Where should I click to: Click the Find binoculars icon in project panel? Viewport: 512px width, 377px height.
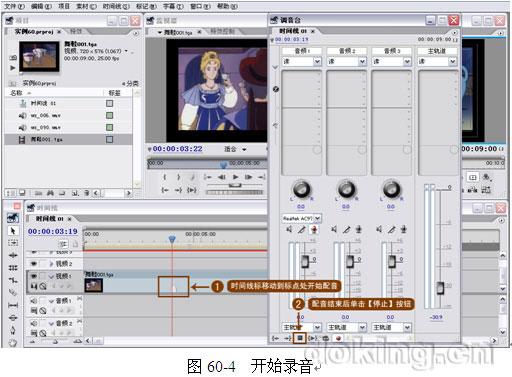pyautogui.click(x=50, y=193)
